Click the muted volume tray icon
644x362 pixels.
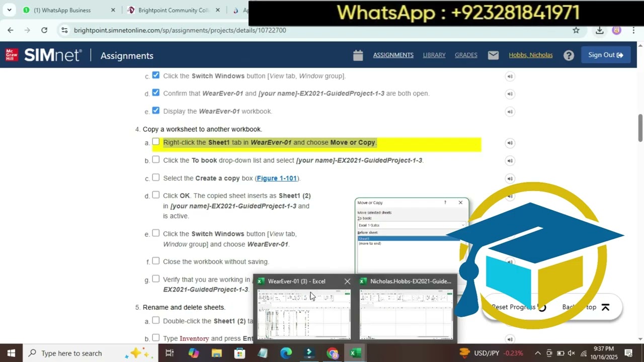click(x=572, y=353)
